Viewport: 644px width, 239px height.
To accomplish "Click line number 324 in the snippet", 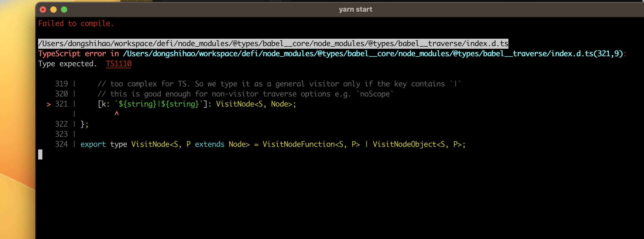I will pyautogui.click(x=61, y=144).
